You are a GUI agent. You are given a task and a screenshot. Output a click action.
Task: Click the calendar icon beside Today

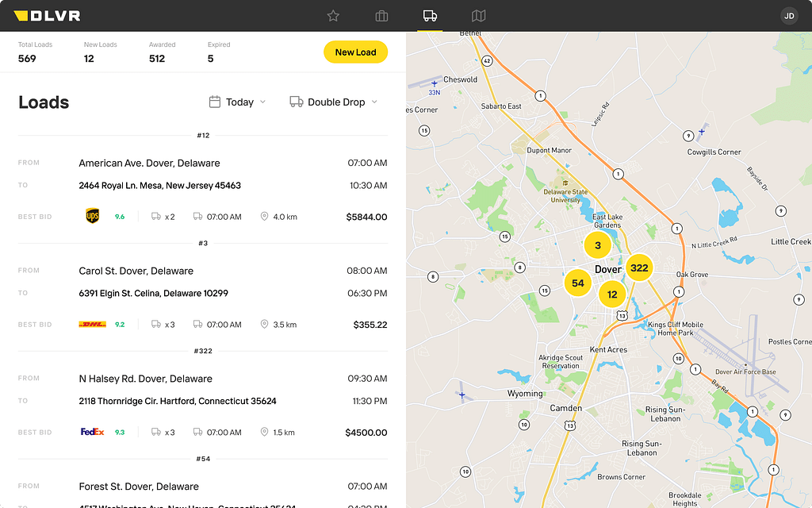214,102
